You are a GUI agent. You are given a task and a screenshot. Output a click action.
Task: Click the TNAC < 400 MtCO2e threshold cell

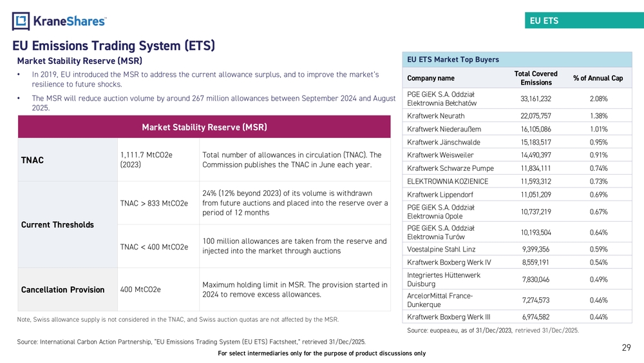click(x=154, y=247)
